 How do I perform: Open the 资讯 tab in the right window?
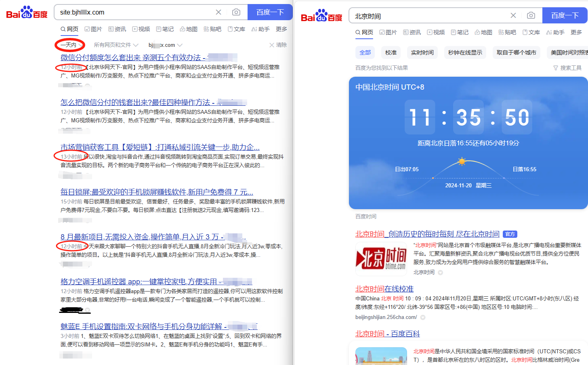[412, 32]
